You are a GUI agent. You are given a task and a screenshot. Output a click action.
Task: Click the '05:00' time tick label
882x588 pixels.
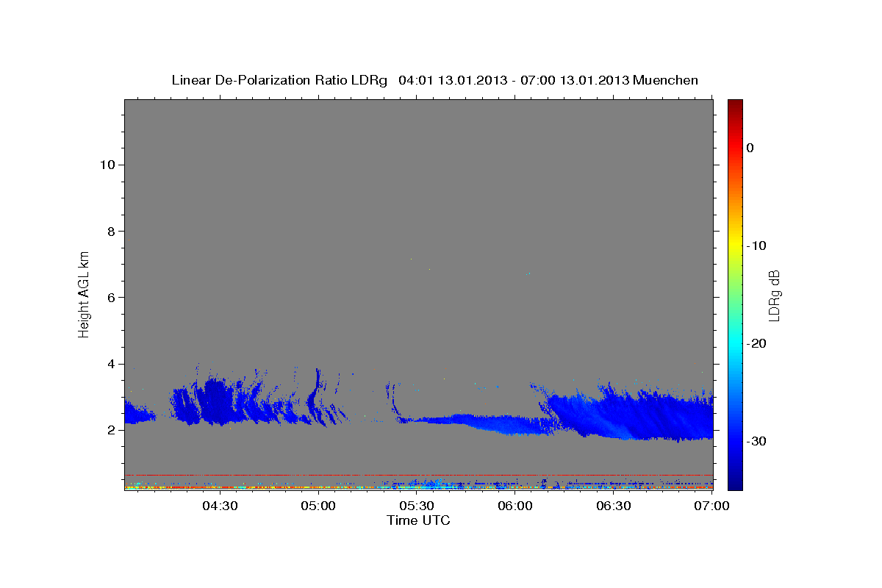318,506
